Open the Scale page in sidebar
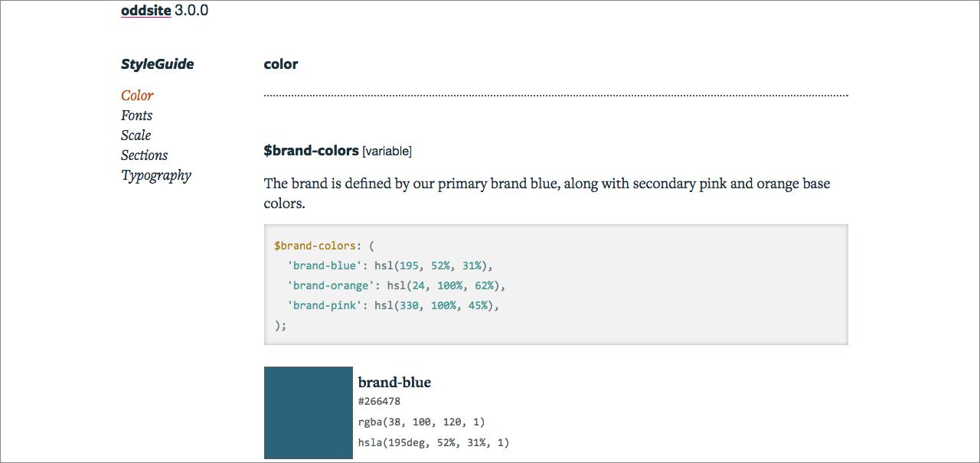 tap(136, 135)
